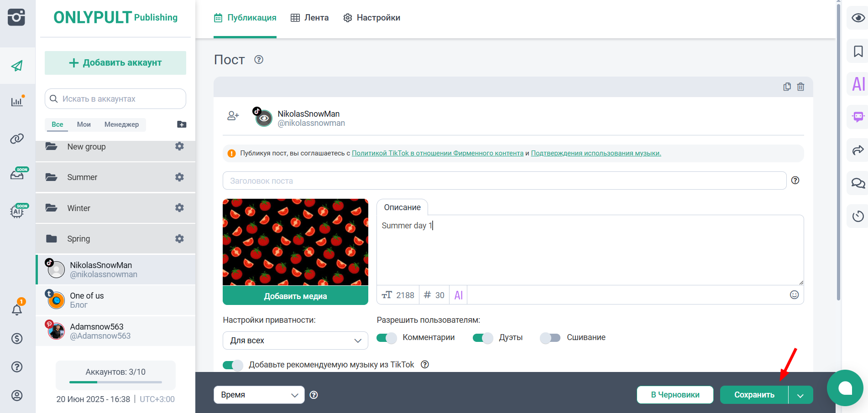Click the Добавить аккаунт button
The image size is (868, 413).
click(115, 63)
